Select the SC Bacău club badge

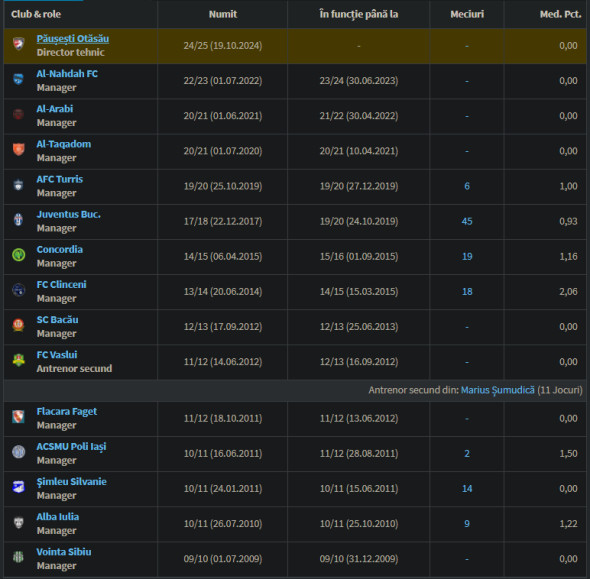[x=18, y=325]
